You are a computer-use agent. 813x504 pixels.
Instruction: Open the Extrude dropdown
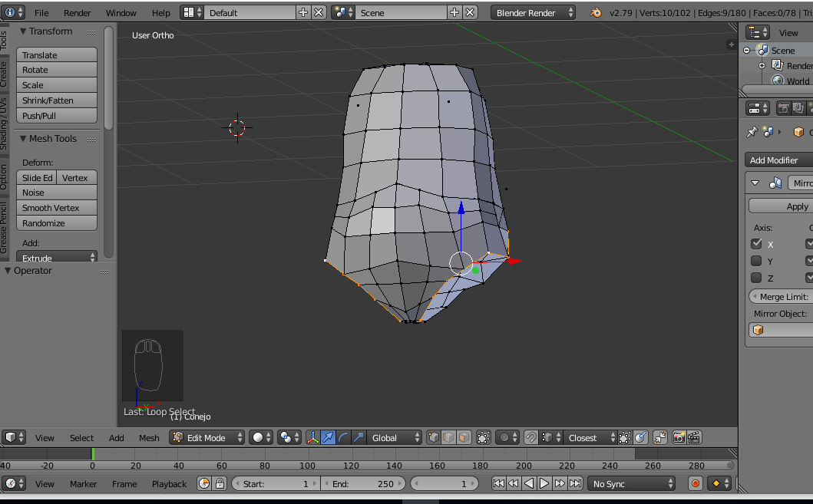57,258
